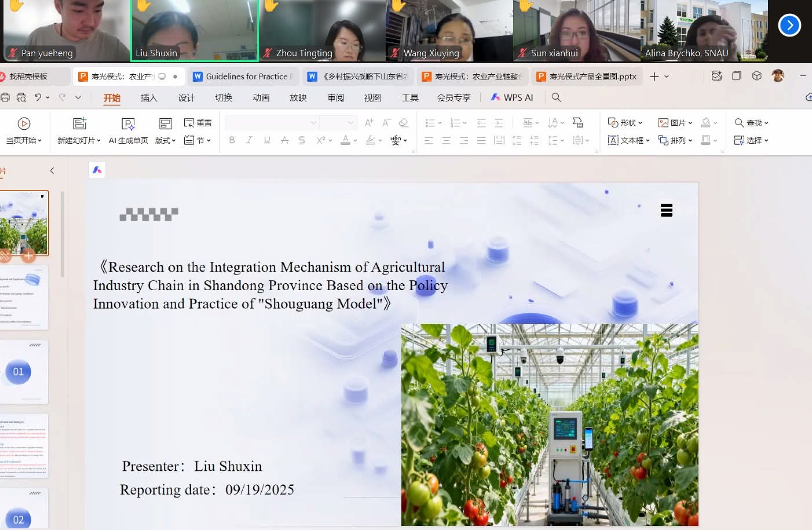Click the 重置 reset button
The height and width of the screenshot is (530, 812).
[198, 123]
